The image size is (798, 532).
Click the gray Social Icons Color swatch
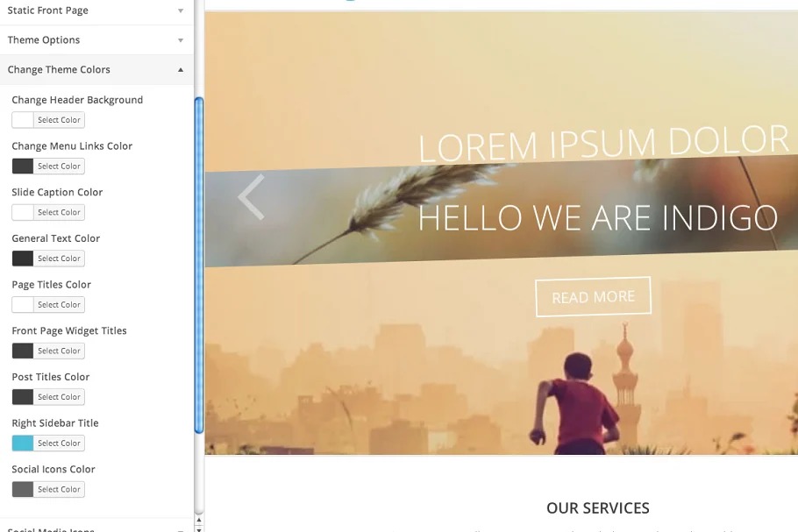click(x=23, y=489)
